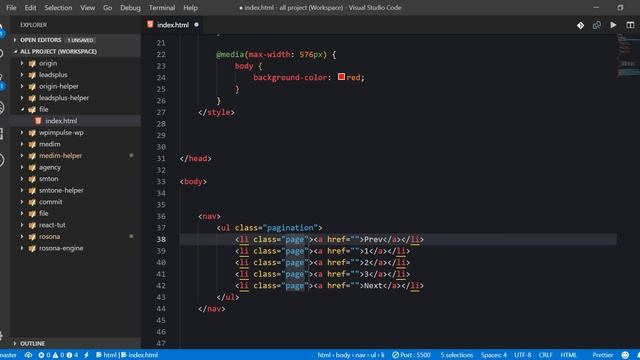Select the commit folder
This screenshot has width=640, height=360.
coord(51,202)
